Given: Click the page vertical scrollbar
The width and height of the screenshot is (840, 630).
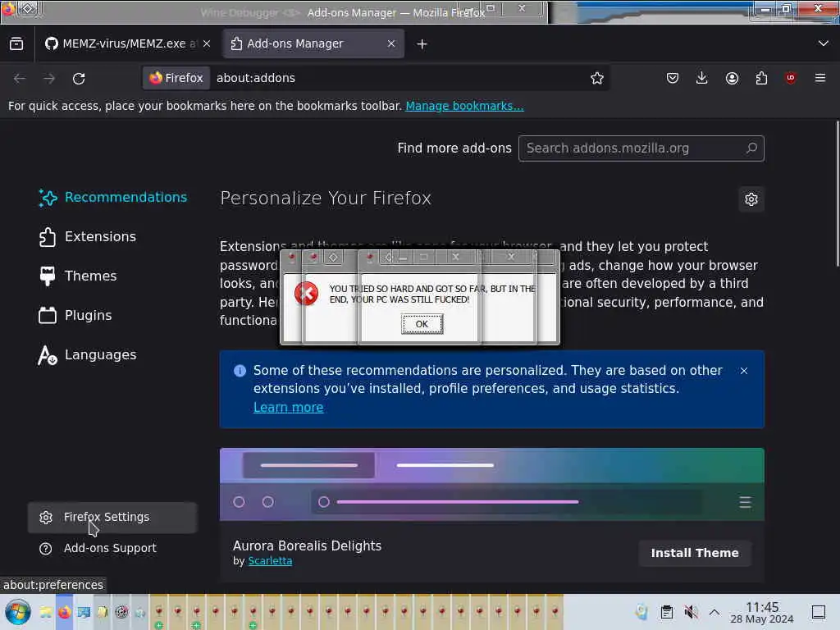Looking at the screenshot, I should 837,194.
